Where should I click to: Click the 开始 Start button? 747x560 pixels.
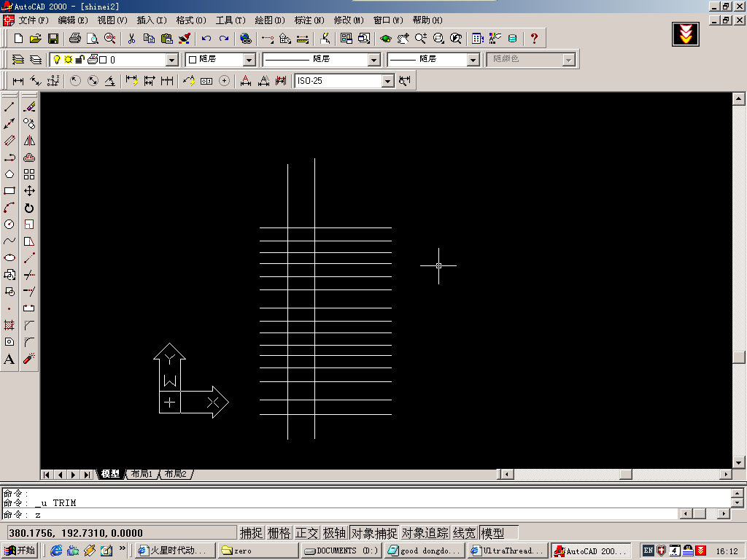tap(20, 551)
